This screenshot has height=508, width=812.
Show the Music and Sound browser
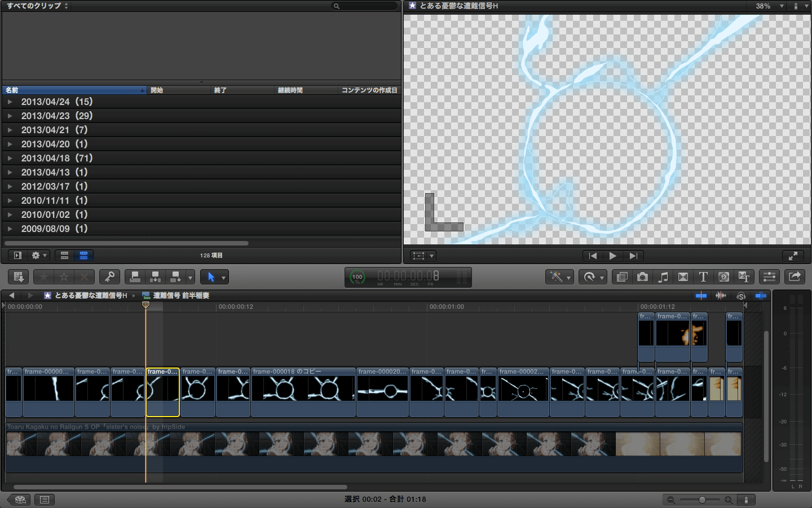coord(663,277)
